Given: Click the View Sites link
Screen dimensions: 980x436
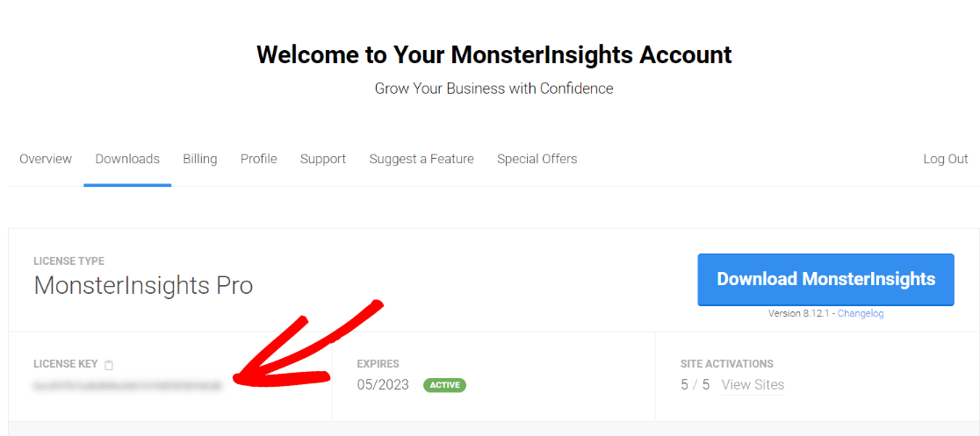Looking at the screenshot, I should pos(753,384).
